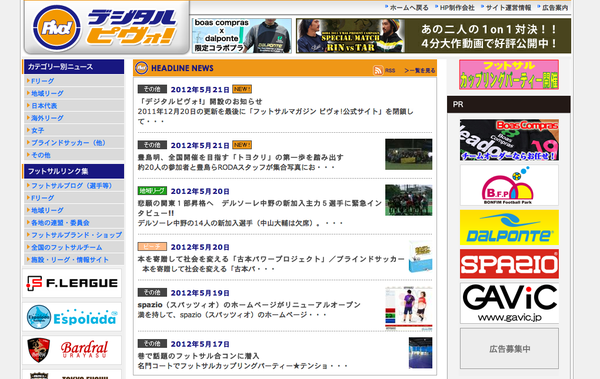Open the F.LEAGUE logo banner
Screen dimensions: 600x379
point(72,283)
